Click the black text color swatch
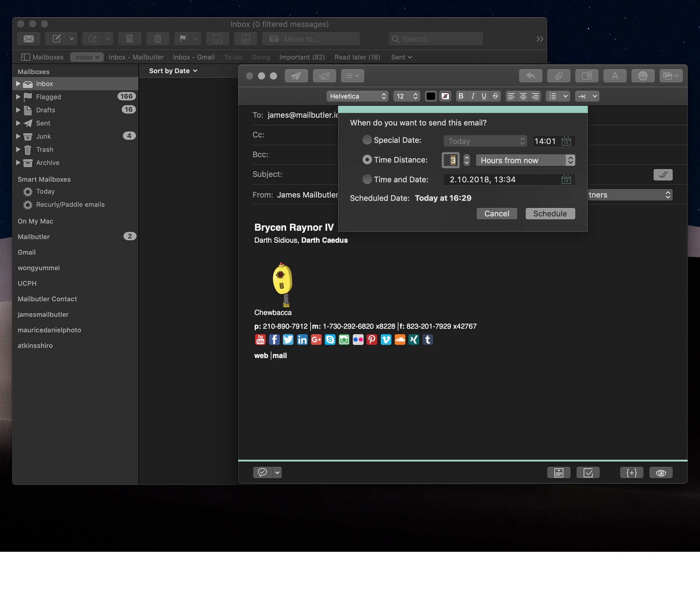 (x=431, y=96)
